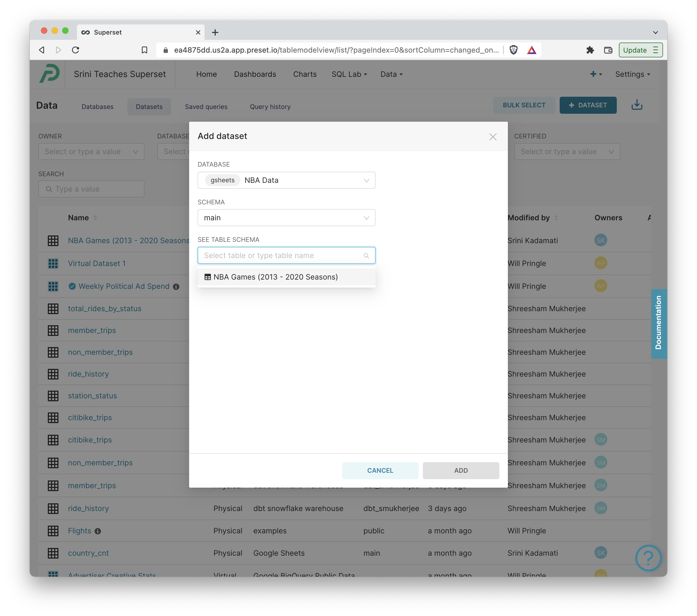Open the Owner filter dropdown

point(91,151)
